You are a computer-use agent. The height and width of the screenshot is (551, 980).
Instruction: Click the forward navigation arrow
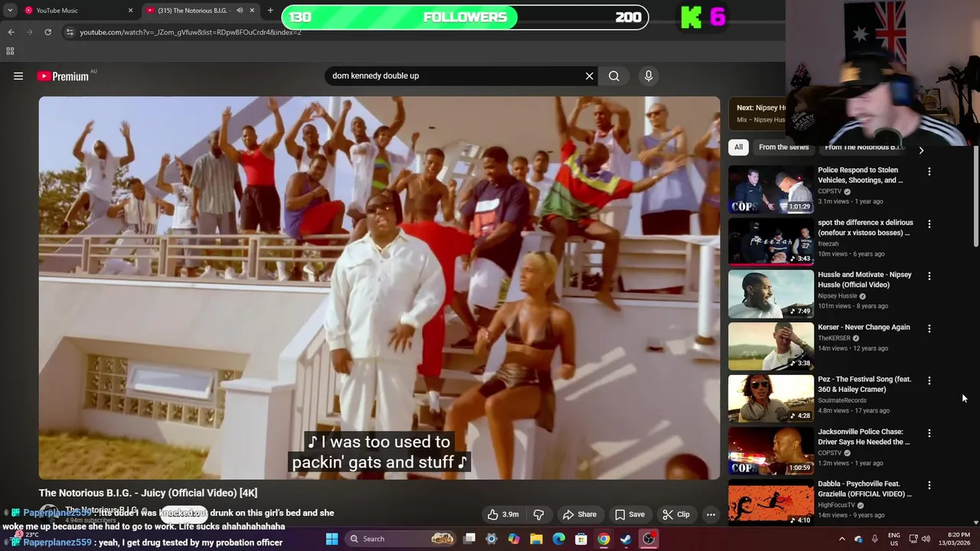point(29,32)
